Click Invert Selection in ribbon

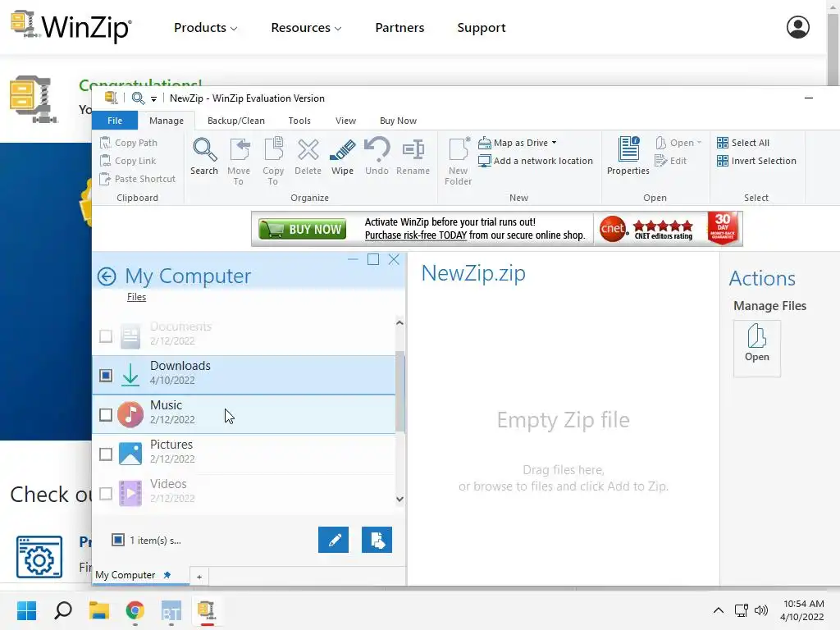(756, 161)
